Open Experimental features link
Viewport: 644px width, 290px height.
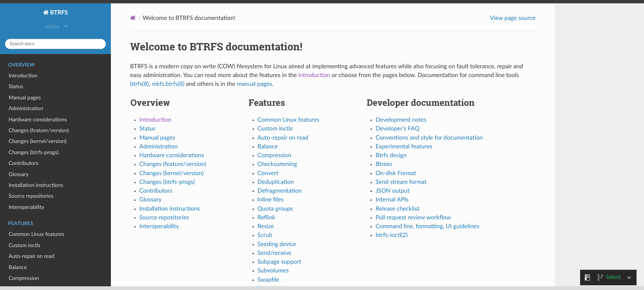coord(404,146)
